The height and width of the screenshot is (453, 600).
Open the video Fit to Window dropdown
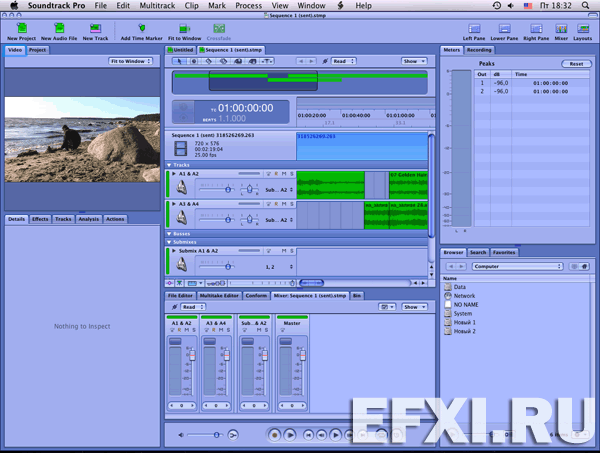point(130,61)
